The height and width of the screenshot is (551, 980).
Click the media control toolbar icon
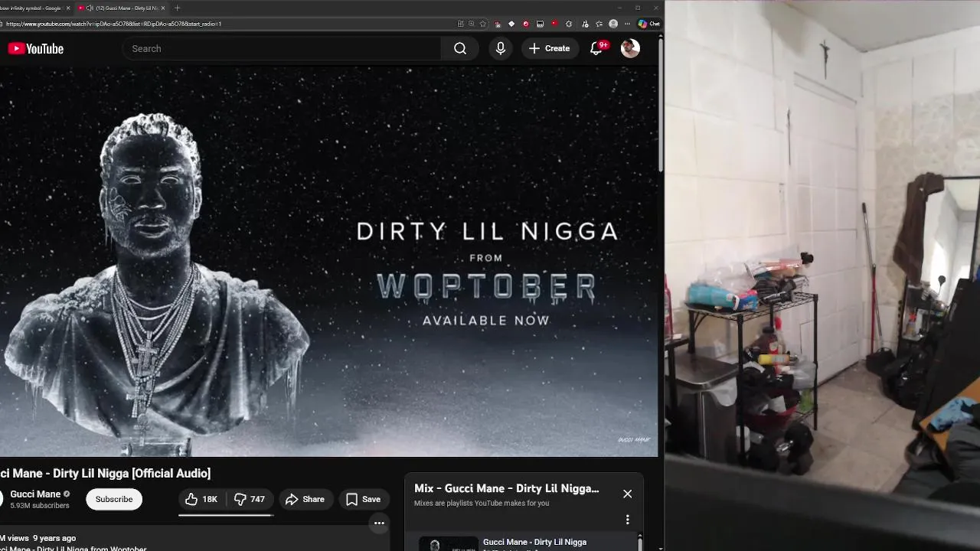pyautogui.click(x=586, y=24)
